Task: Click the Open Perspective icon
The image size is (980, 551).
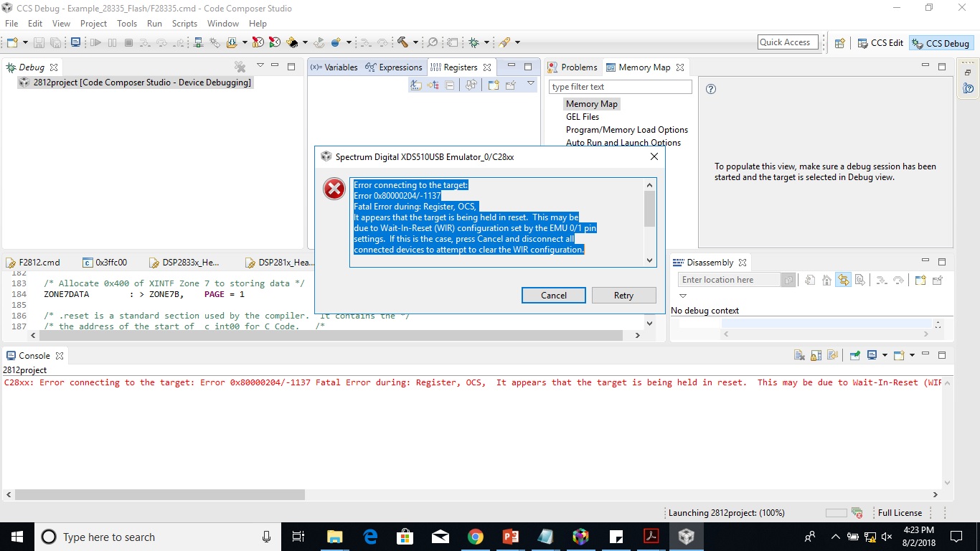Action: 840,43
